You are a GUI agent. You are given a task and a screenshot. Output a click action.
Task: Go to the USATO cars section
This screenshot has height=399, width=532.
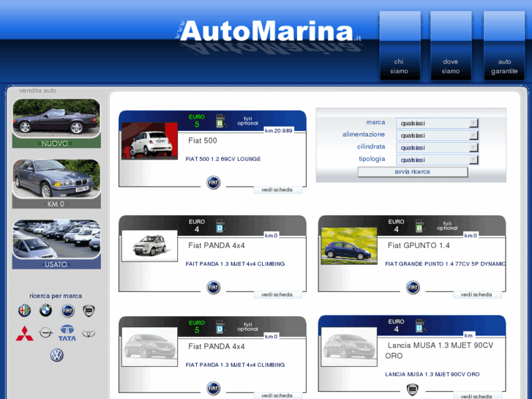[x=56, y=244]
